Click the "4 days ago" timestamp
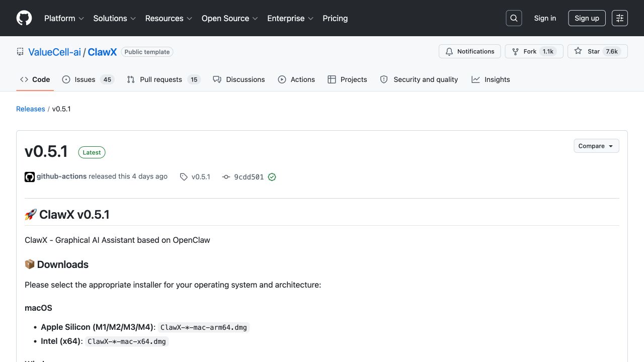 pyautogui.click(x=150, y=176)
